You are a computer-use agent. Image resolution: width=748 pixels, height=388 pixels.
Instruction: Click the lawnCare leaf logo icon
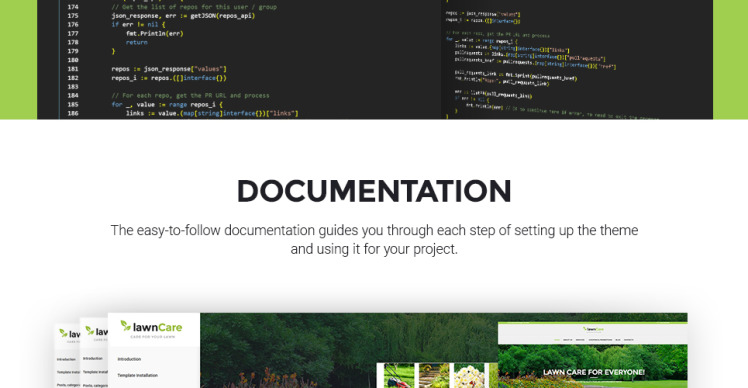125,325
